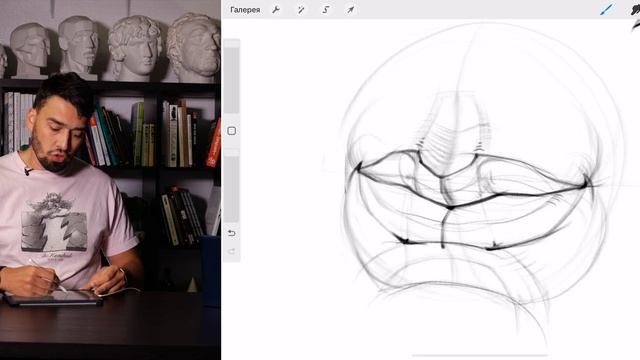Open the Adjustments magic wand menu
The image size is (640, 360).
pos(301,10)
